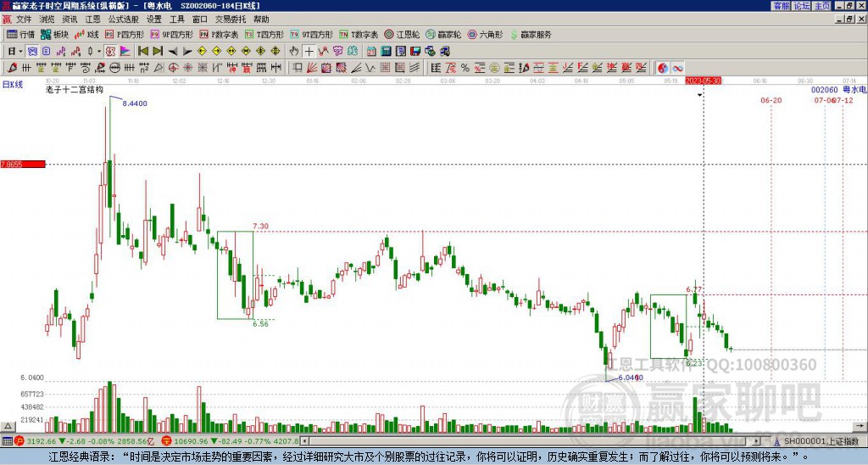
Task: Expand the candlestick style dropdown arrow
Action: pos(99,51)
